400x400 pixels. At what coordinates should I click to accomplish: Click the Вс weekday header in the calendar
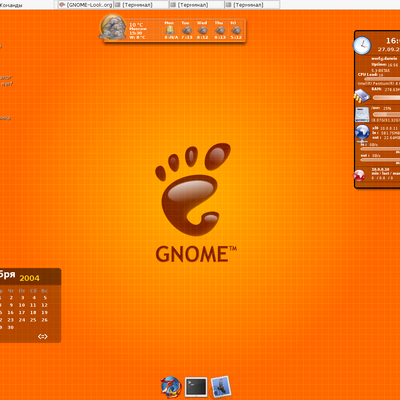click(44, 291)
